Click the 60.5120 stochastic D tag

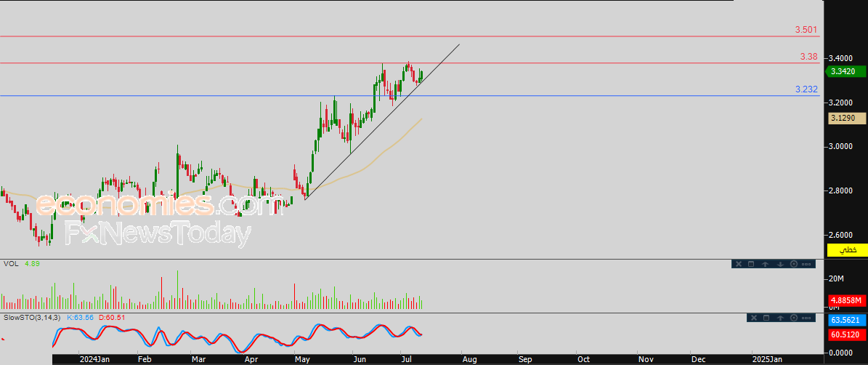click(846, 334)
